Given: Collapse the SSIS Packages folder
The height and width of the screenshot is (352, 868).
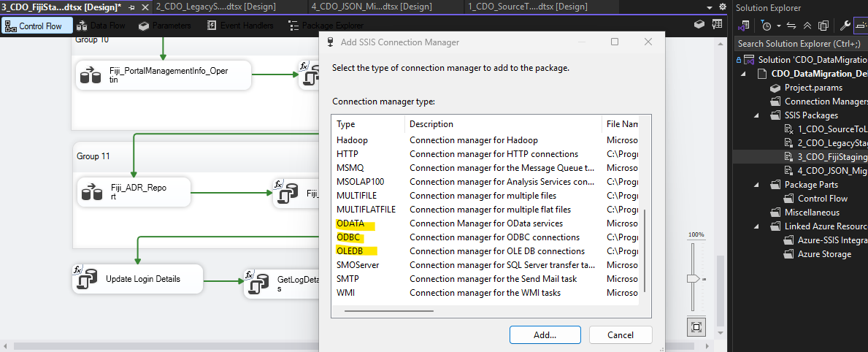Looking at the screenshot, I should pyautogui.click(x=757, y=115).
